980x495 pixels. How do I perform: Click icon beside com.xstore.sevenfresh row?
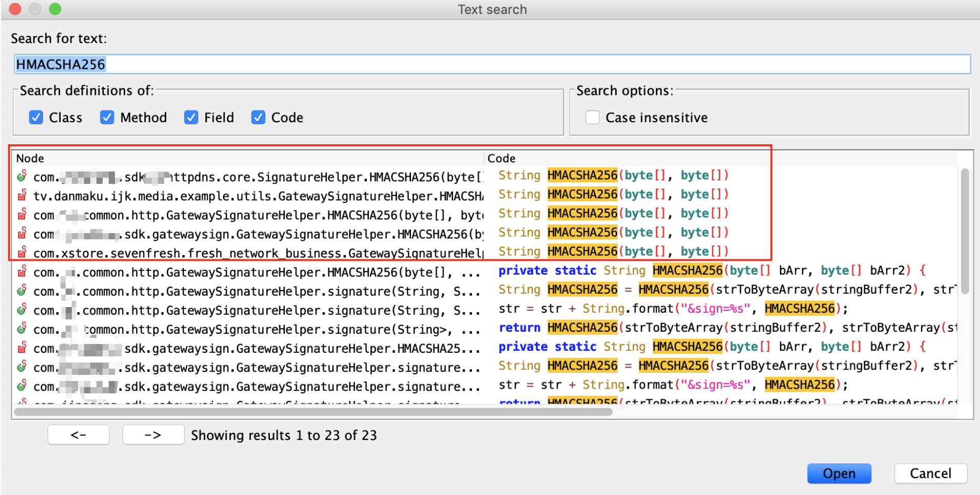coord(22,253)
